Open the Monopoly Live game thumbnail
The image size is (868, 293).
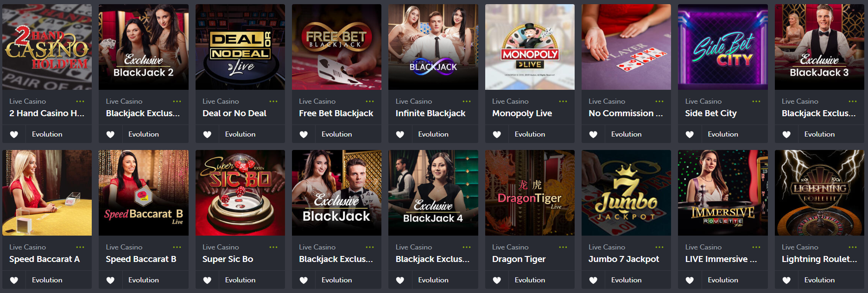pyautogui.click(x=530, y=47)
